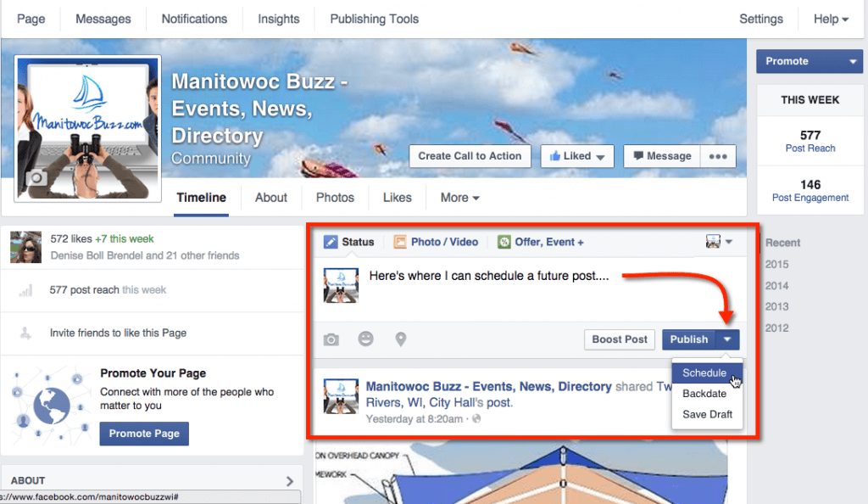Click the Offer, Event percent icon

504,242
